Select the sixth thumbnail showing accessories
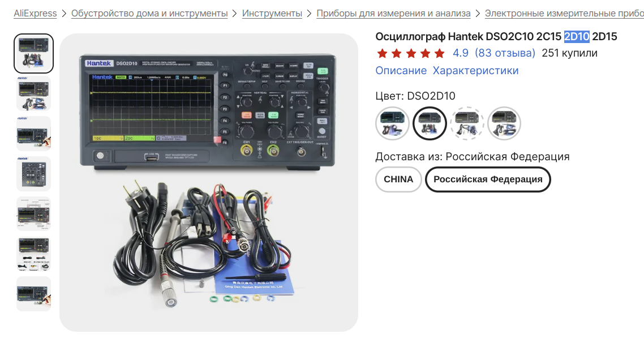Image resolution: width=644 pixels, height=355 pixels. coord(34,254)
